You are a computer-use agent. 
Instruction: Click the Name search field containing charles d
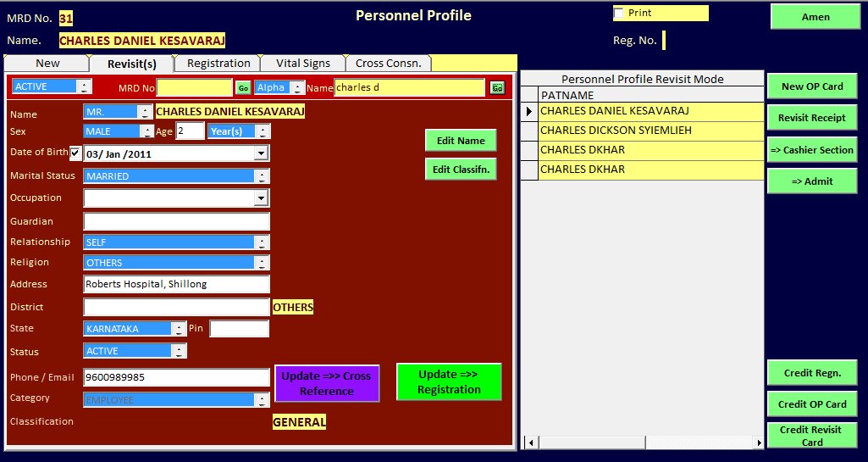[x=410, y=87]
